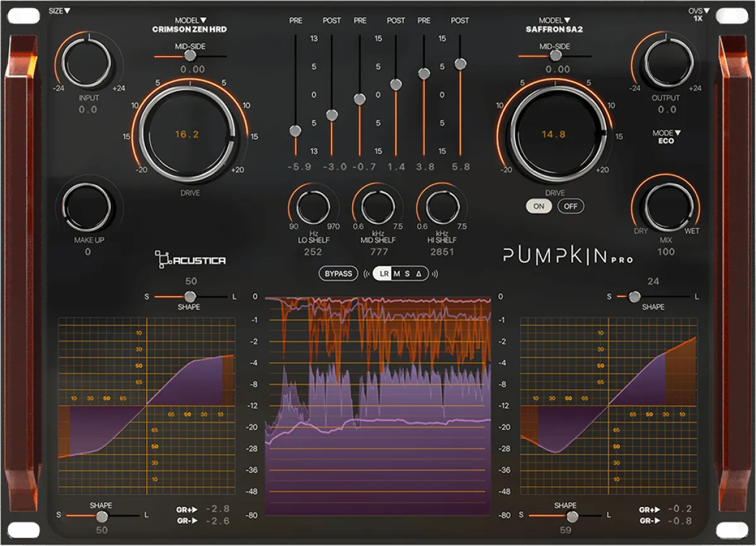Select LR monitoring mode

click(384, 274)
